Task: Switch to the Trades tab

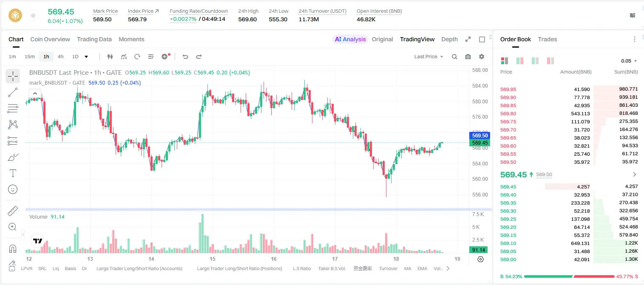Action: [548, 39]
